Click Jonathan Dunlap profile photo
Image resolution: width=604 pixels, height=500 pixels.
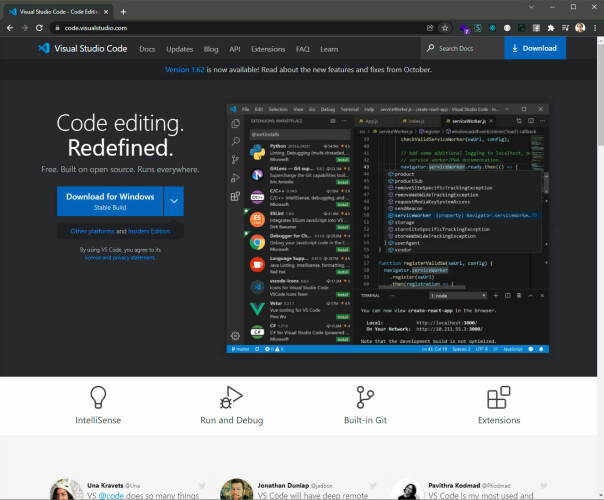pos(237,489)
